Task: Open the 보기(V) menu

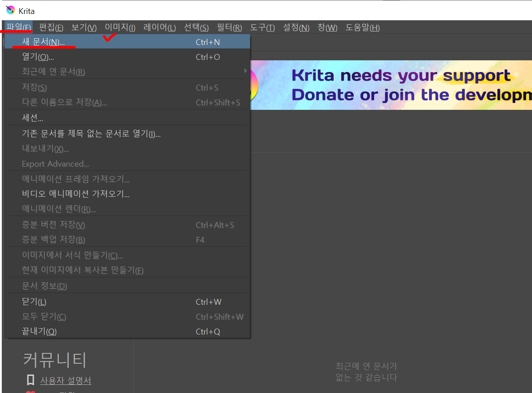Action: 84,27
